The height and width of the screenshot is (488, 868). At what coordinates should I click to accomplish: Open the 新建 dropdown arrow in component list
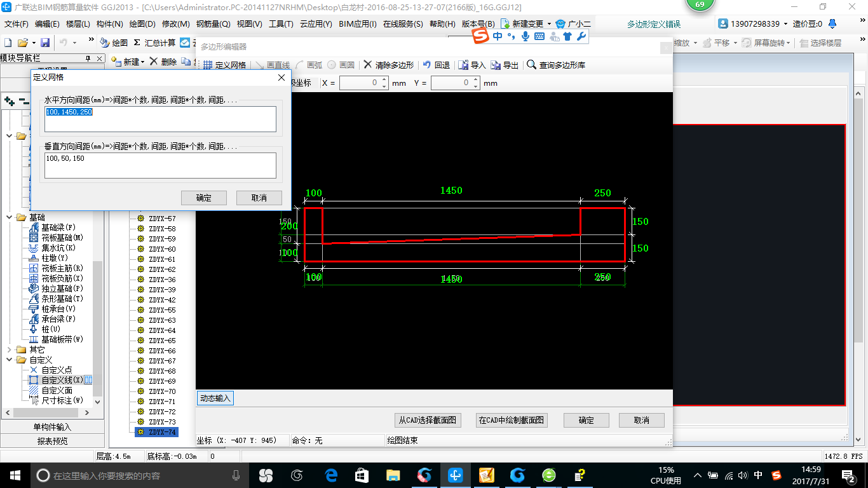[143, 62]
